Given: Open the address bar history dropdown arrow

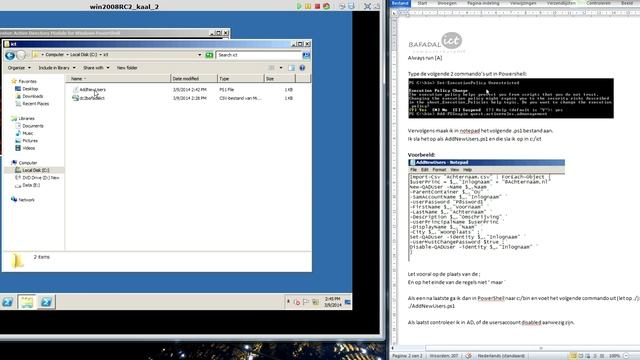Looking at the screenshot, I should [x=200, y=55].
